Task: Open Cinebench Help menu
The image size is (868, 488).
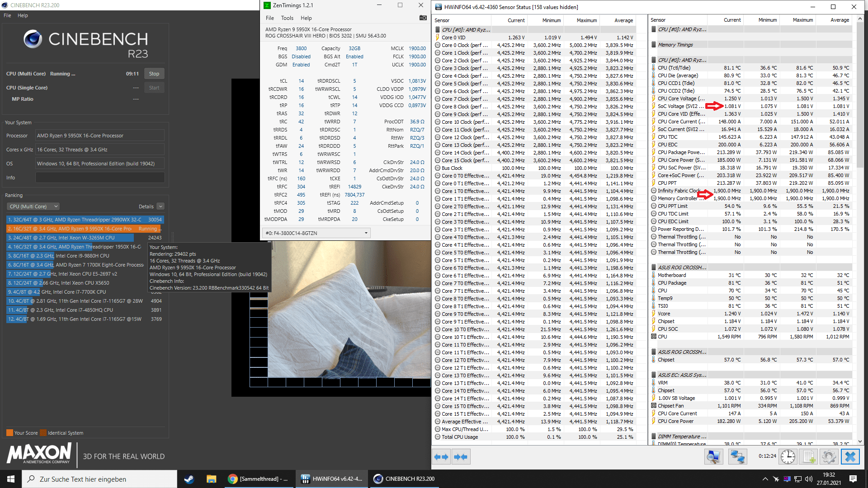Action: (x=23, y=15)
